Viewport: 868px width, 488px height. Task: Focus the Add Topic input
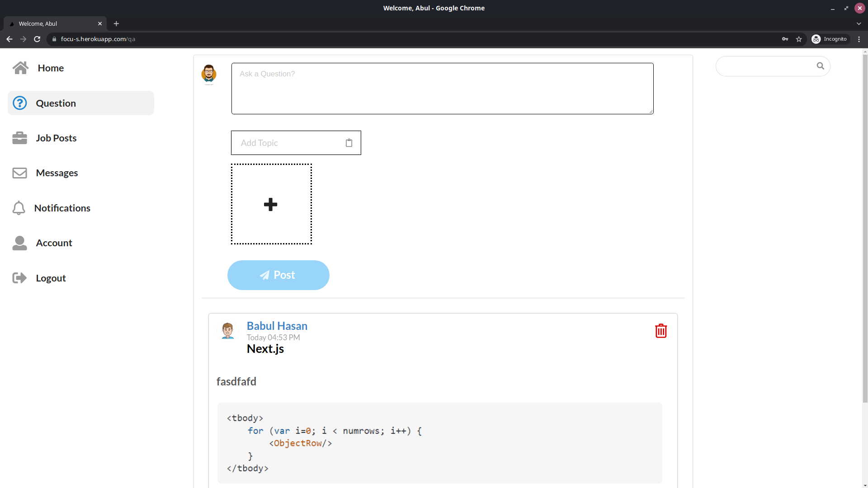coord(287,143)
